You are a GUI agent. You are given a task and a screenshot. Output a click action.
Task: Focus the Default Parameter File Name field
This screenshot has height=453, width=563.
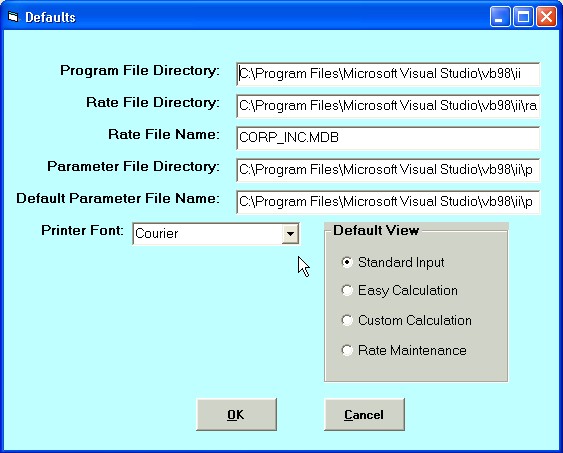388,202
